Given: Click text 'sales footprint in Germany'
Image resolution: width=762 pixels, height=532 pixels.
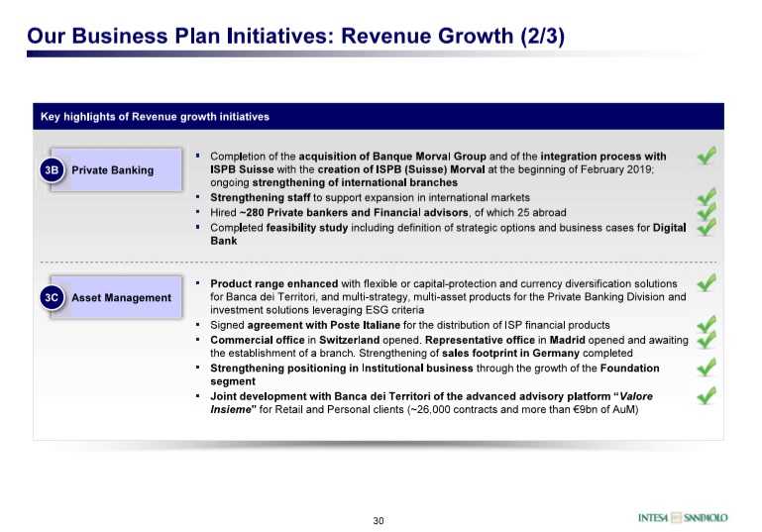Looking at the screenshot, I should [x=510, y=354].
